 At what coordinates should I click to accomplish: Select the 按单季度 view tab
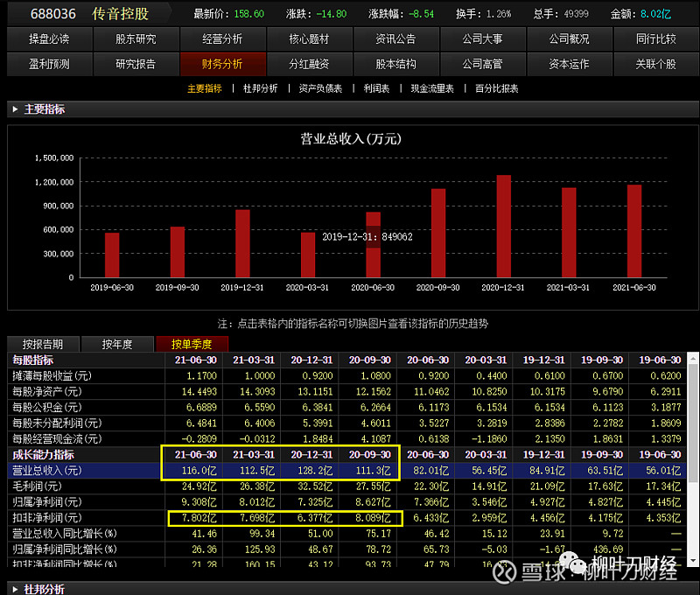pos(192,344)
